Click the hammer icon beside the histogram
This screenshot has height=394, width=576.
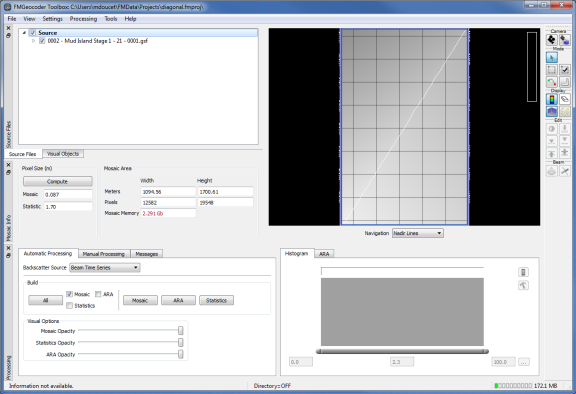click(523, 285)
